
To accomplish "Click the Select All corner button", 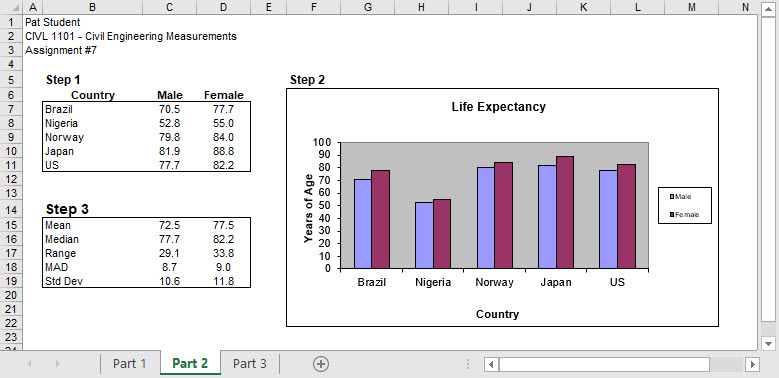I will tap(12, 7).
